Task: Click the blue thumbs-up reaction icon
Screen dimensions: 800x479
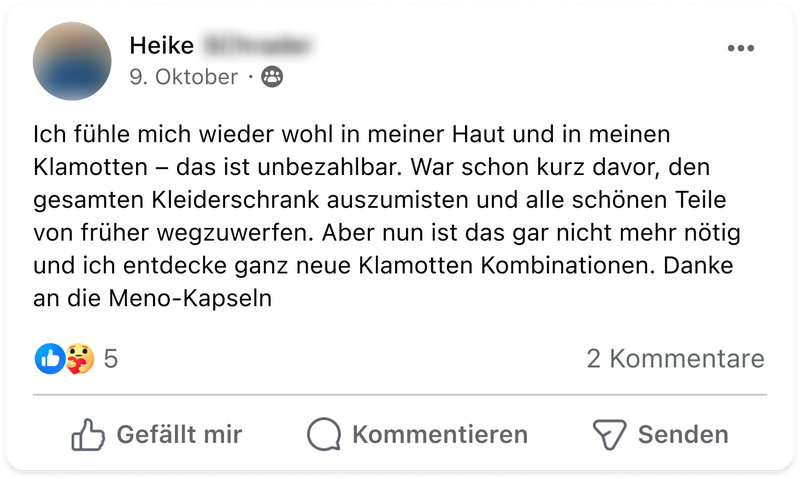Action: (x=49, y=358)
